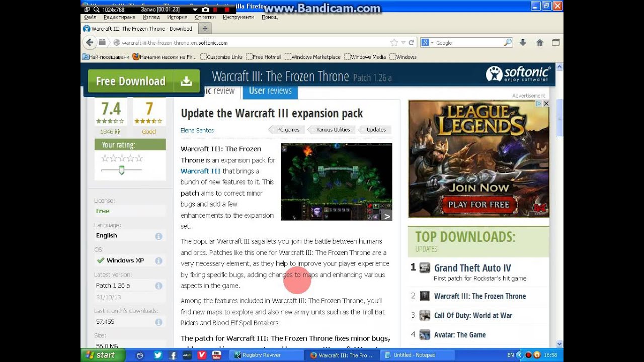Open a new tab with the plus button

(205, 28)
